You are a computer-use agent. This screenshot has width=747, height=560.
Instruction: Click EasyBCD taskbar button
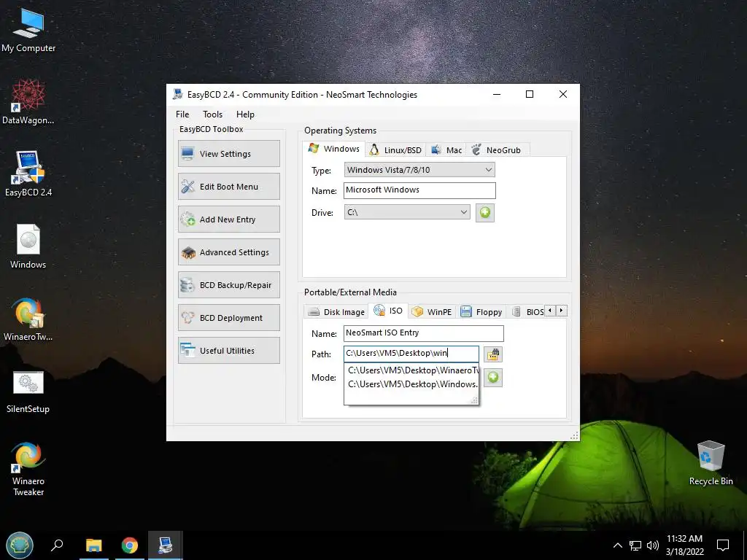166,545
